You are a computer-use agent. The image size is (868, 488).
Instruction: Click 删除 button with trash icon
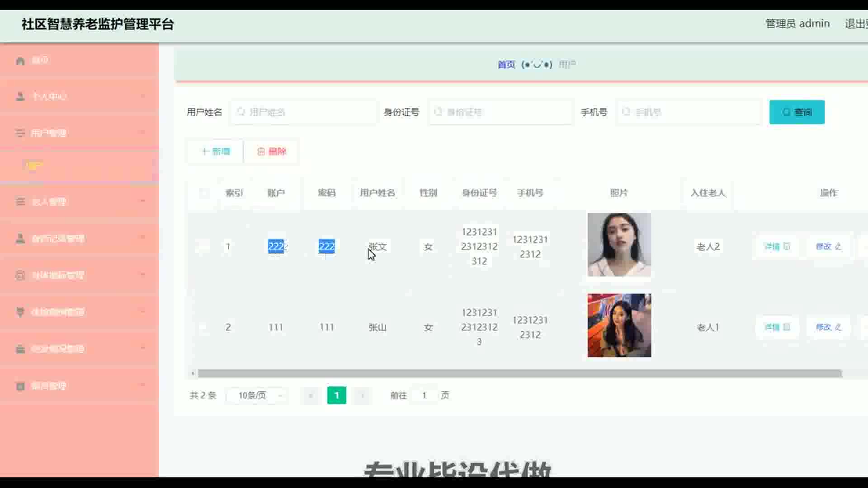pyautogui.click(x=272, y=152)
